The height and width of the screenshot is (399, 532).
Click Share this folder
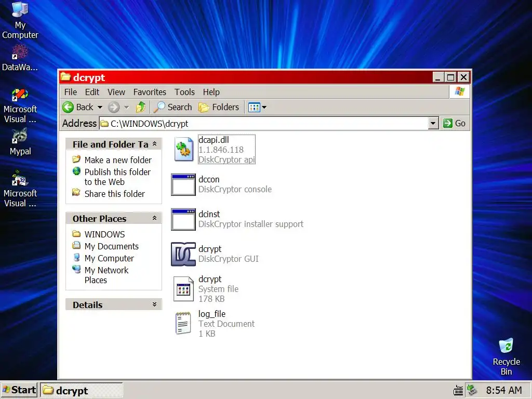[115, 194]
